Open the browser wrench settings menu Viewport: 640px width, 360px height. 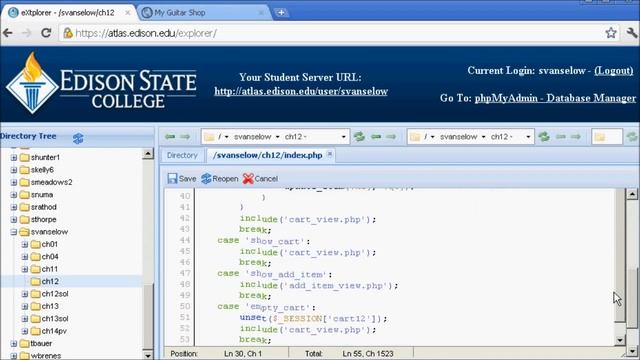(631, 33)
